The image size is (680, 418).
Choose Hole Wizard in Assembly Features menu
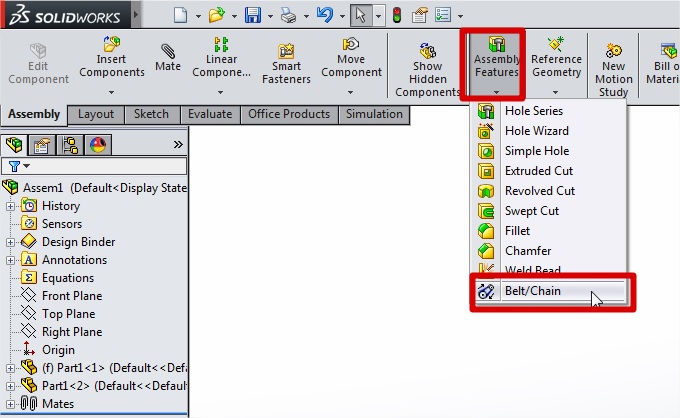click(x=536, y=131)
